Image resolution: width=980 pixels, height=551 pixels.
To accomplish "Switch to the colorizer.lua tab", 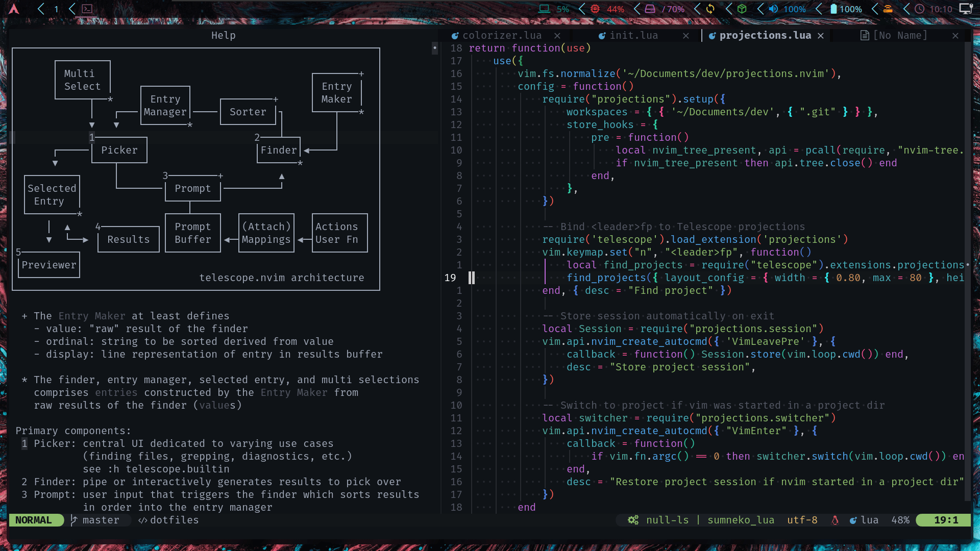I will [x=502, y=35].
